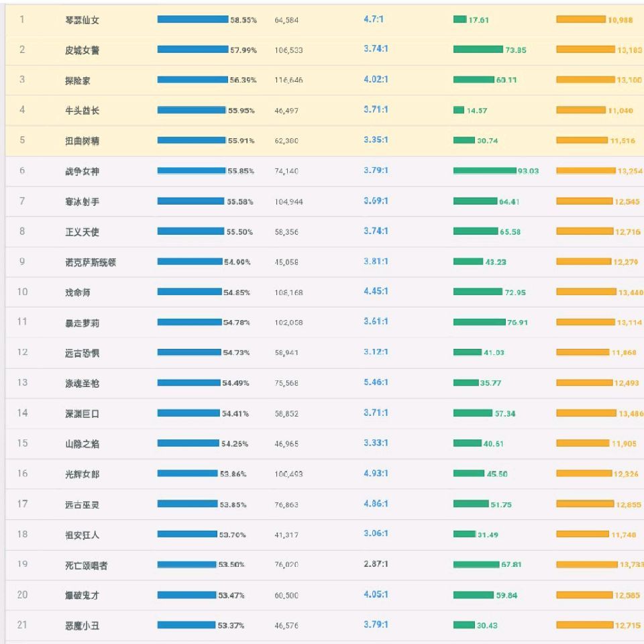Image resolution: width=644 pixels, height=644 pixels.
Task: Select 涤魂圣枪 champion name
Action: point(82,384)
